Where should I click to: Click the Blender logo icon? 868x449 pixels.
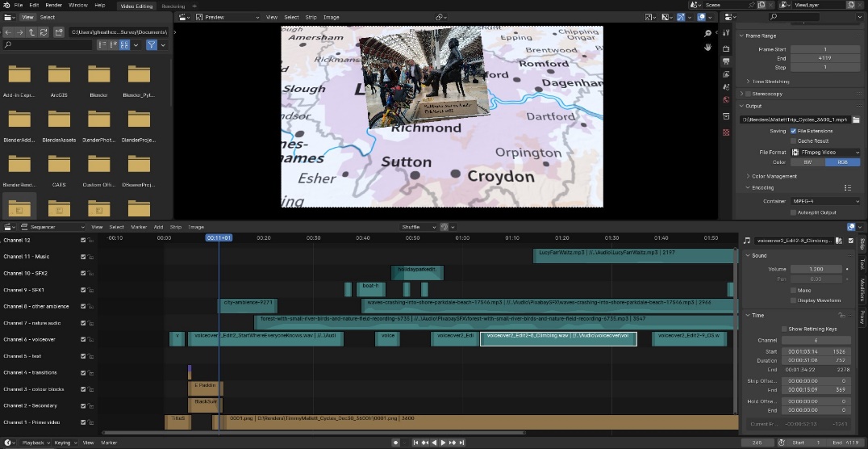point(6,5)
